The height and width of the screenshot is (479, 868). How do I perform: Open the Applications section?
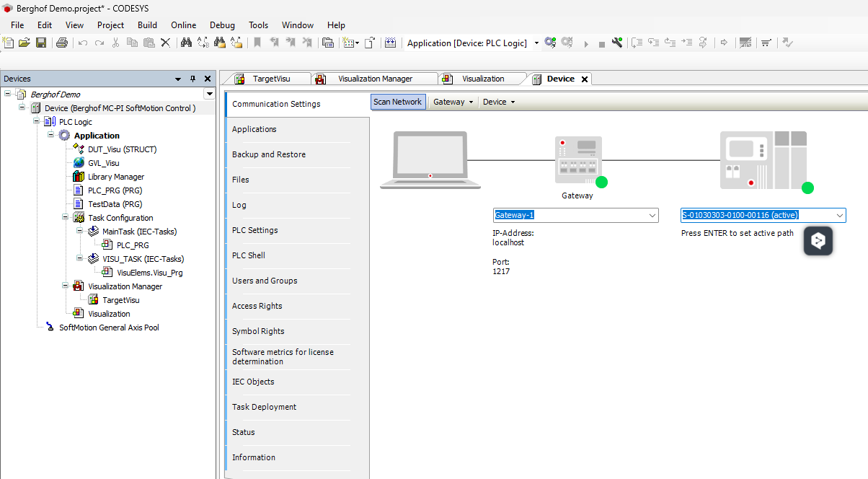288,129
